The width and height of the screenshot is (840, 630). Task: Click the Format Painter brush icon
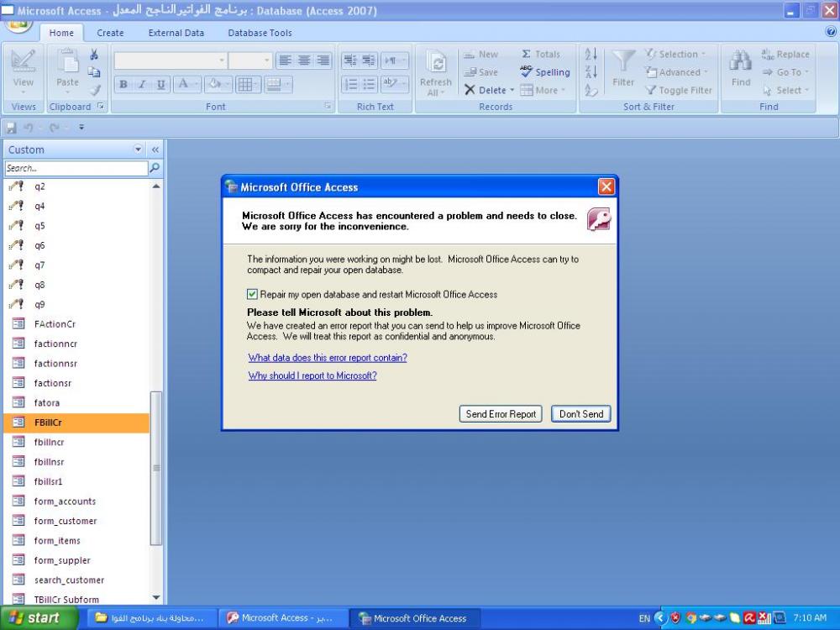pos(95,90)
